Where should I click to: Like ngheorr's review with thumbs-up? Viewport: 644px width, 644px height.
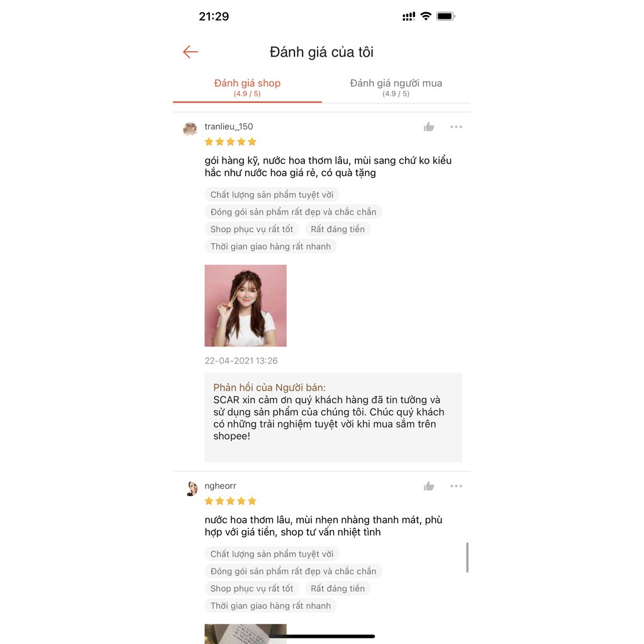[x=429, y=486]
